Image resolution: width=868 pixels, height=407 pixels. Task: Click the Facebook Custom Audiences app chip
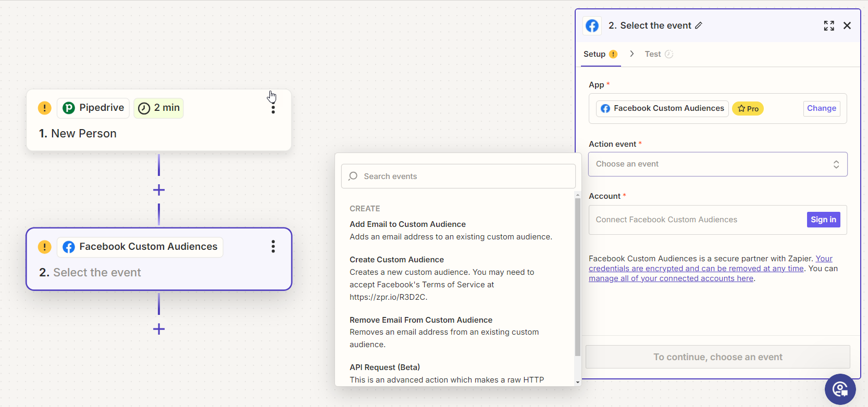(x=662, y=108)
